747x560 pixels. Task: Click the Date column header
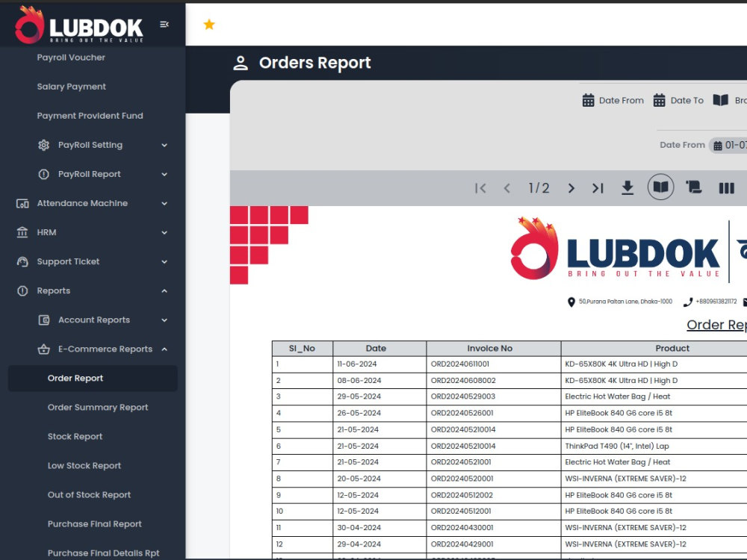point(379,349)
